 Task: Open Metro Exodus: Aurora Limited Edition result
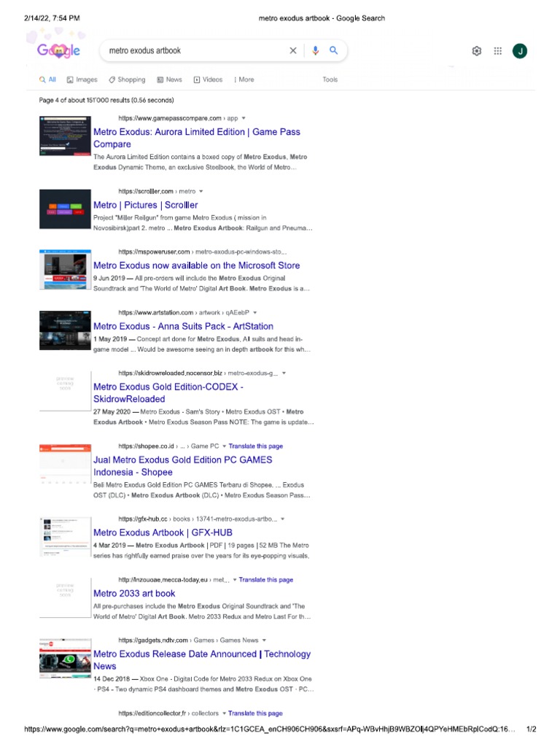coord(197,138)
